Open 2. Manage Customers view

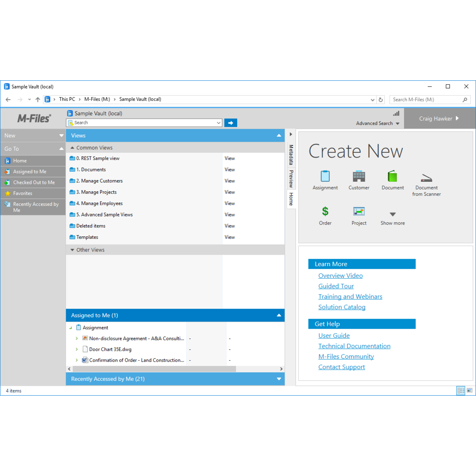(x=99, y=181)
